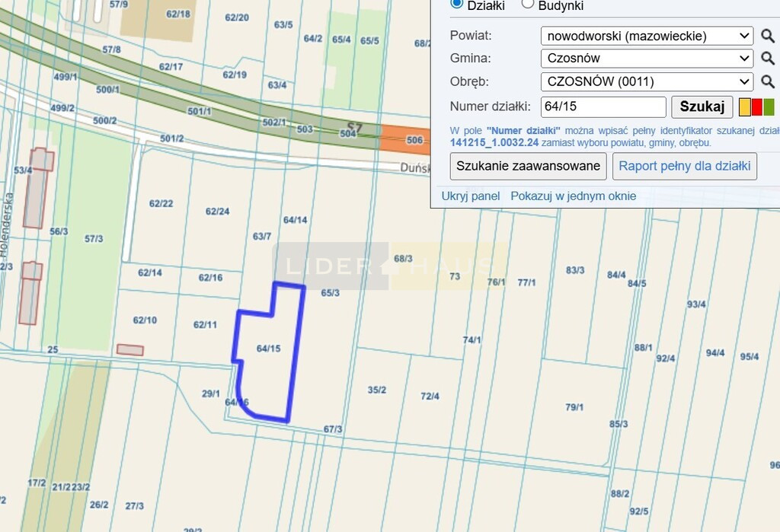Open the Powiat dropdown
Screen dimensions: 780x532
(647, 36)
